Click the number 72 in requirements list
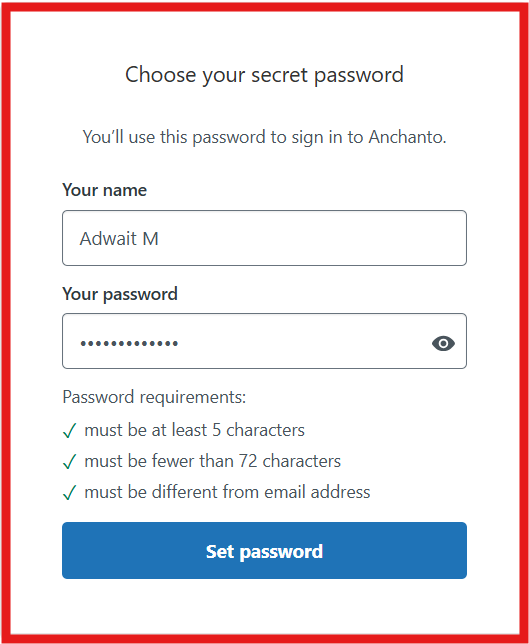Viewport: 529px width, 644px height. coord(248,461)
